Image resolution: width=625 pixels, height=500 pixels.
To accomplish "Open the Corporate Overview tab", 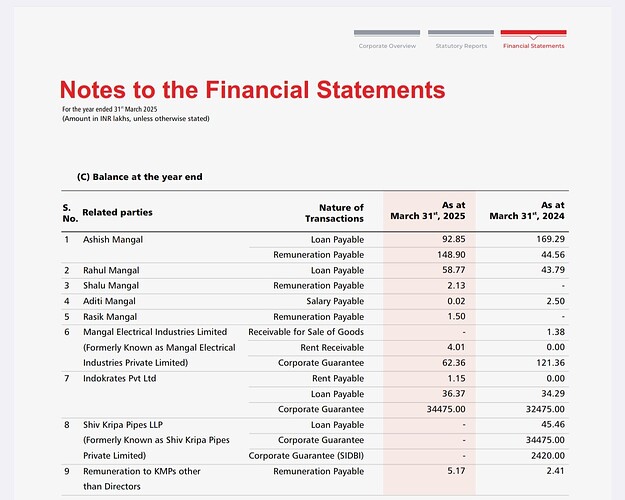I will point(387,46).
